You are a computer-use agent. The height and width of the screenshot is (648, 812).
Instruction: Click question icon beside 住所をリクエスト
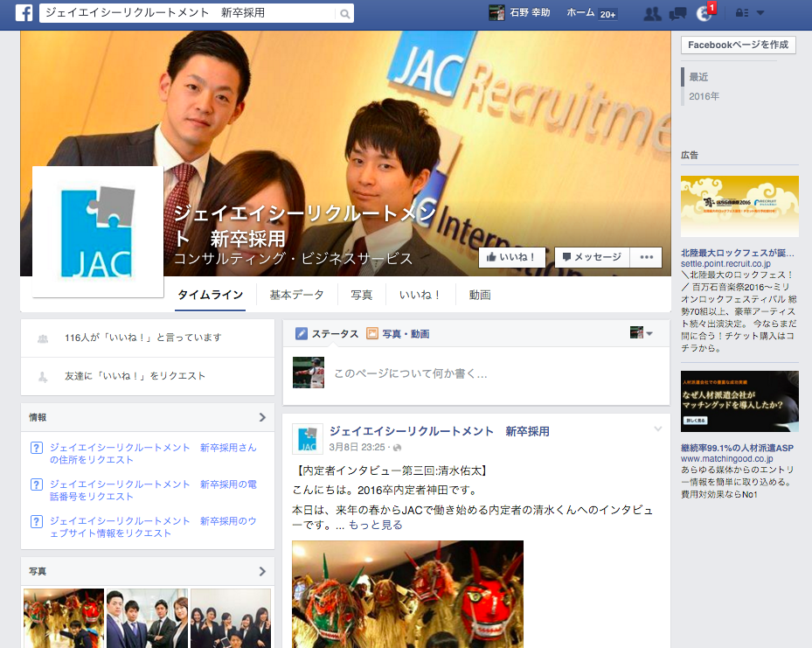[x=36, y=448]
